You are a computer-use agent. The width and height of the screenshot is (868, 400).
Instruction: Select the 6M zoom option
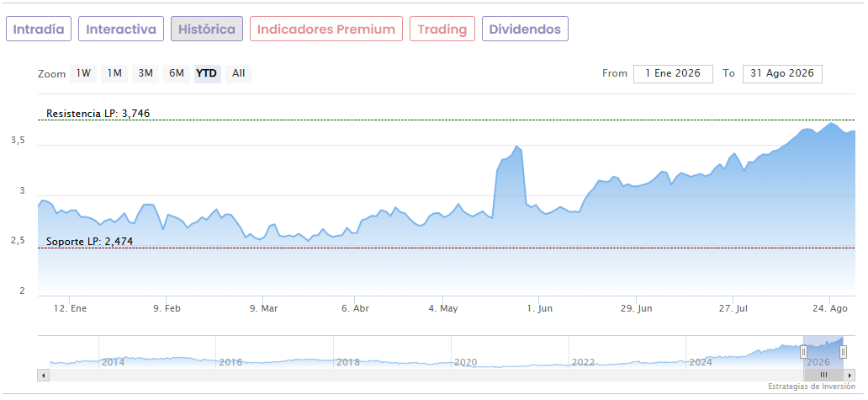tap(177, 74)
